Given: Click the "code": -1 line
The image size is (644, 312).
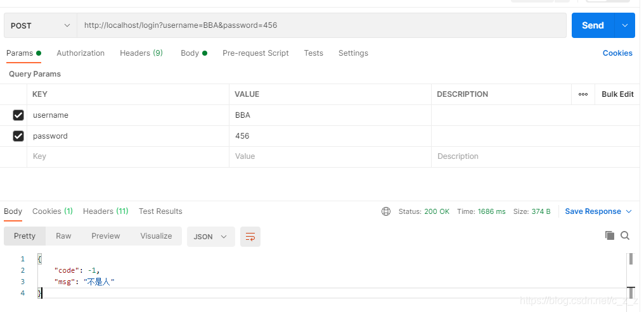Looking at the screenshot, I should click(77, 270).
